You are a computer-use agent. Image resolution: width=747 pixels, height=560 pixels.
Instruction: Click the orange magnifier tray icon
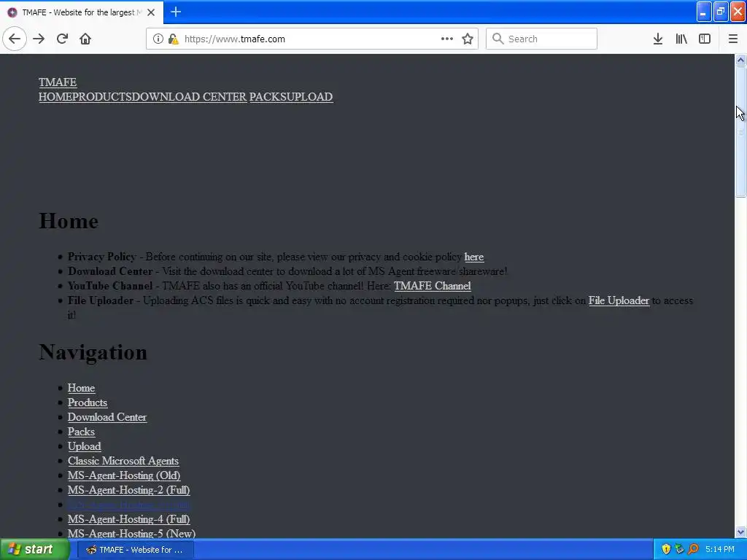pos(693,550)
